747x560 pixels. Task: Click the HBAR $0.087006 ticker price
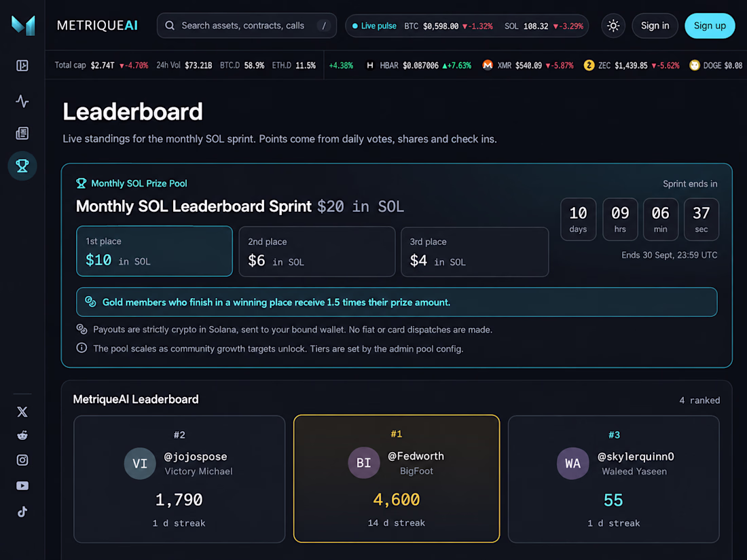click(420, 65)
